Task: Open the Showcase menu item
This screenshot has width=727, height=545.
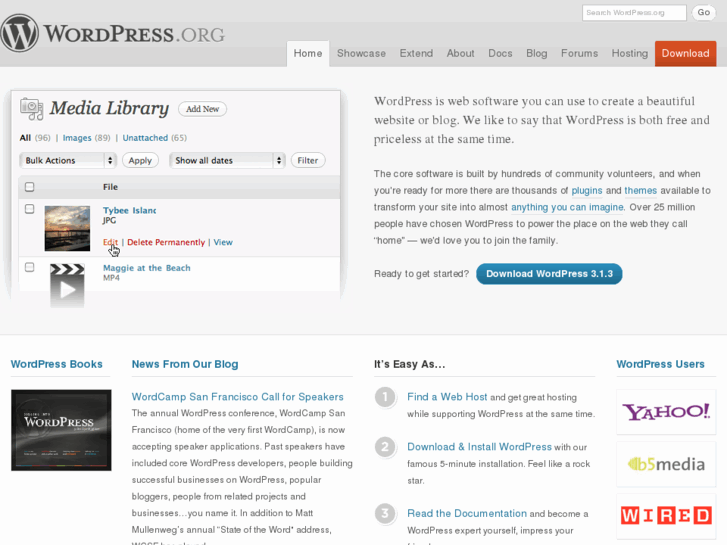Action: [361, 53]
